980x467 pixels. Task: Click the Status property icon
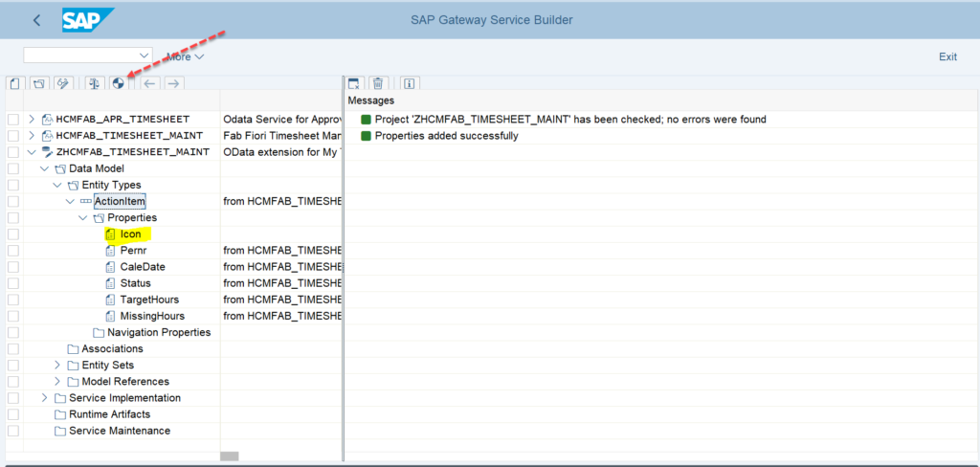pyautogui.click(x=110, y=283)
